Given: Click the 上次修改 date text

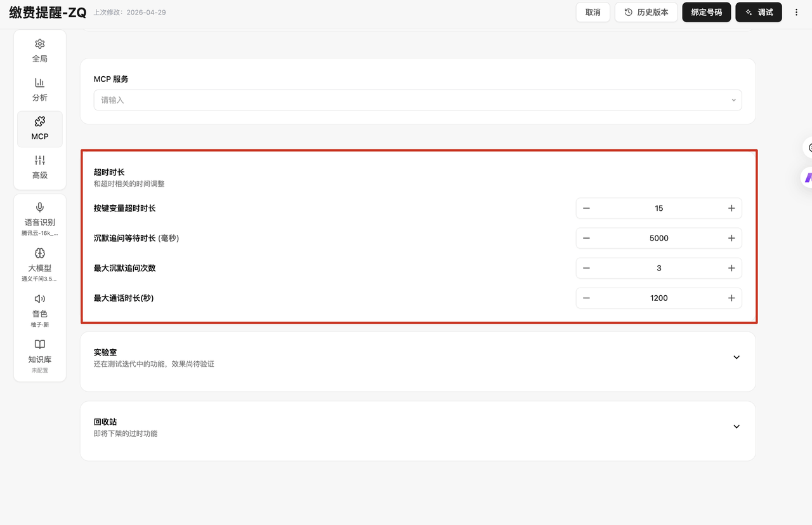Looking at the screenshot, I should click(129, 12).
